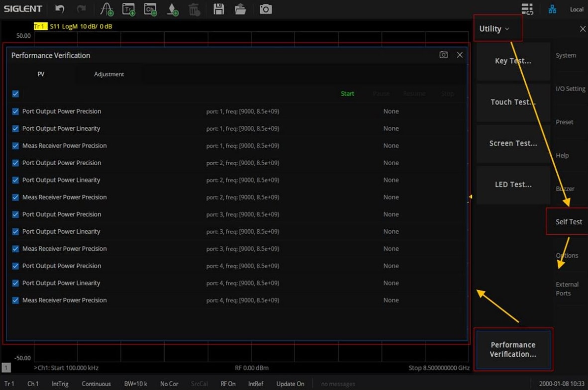The image size is (588, 390).
Task: Click the Tr 1 trace label
Action: (x=40, y=26)
